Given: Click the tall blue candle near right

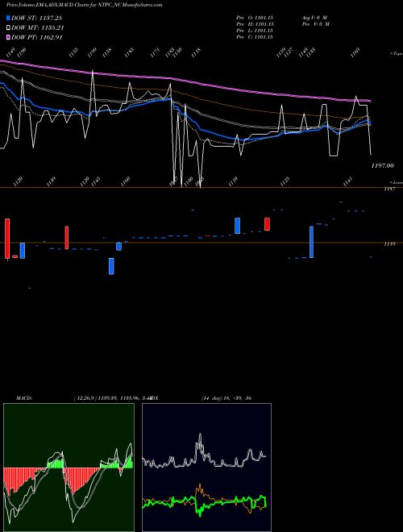Looking at the screenshot, I should tap(311, 243).
